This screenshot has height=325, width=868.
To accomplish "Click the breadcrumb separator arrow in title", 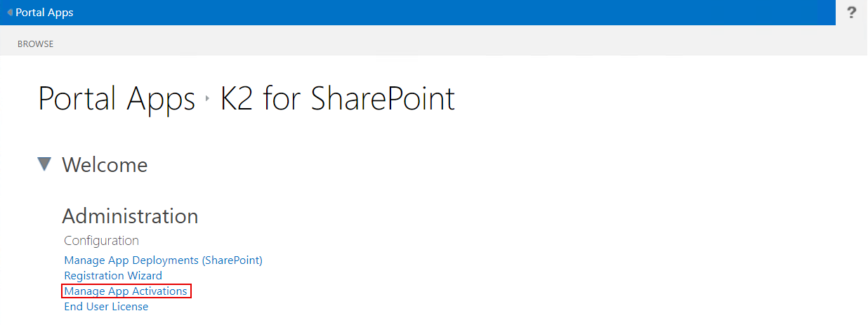I will coord(208,99).
